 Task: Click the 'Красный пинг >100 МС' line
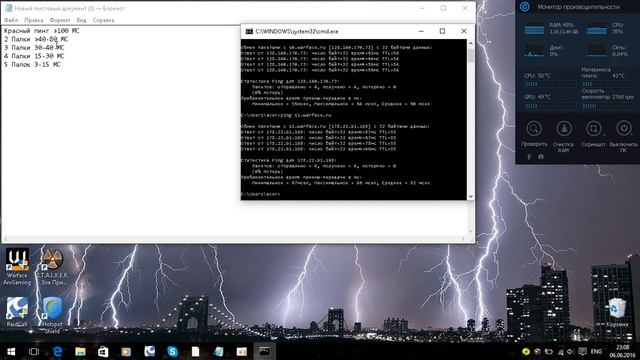coord(42,31)
